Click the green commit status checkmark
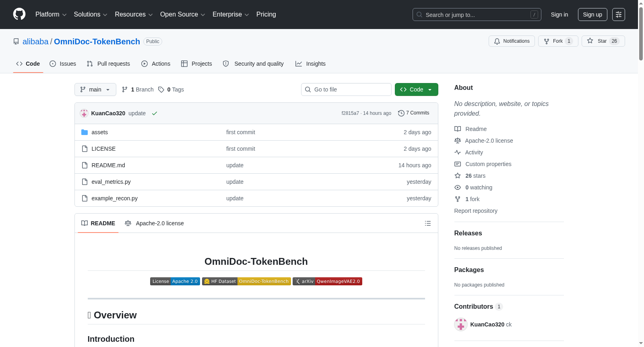 point(155,113)
